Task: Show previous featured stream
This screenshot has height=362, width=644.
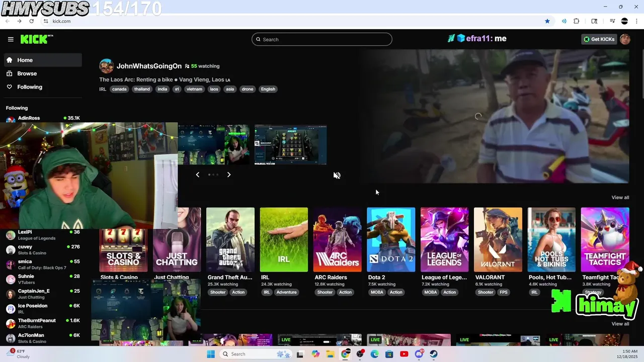Action: (197, 174)
